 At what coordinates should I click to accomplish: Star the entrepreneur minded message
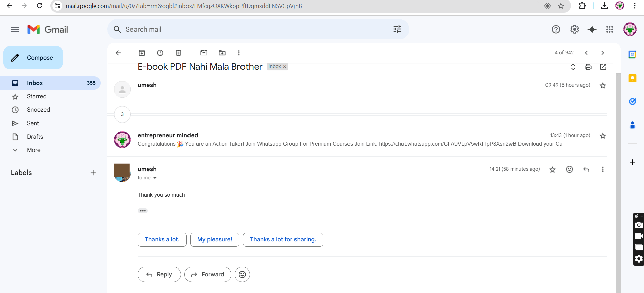603,136
